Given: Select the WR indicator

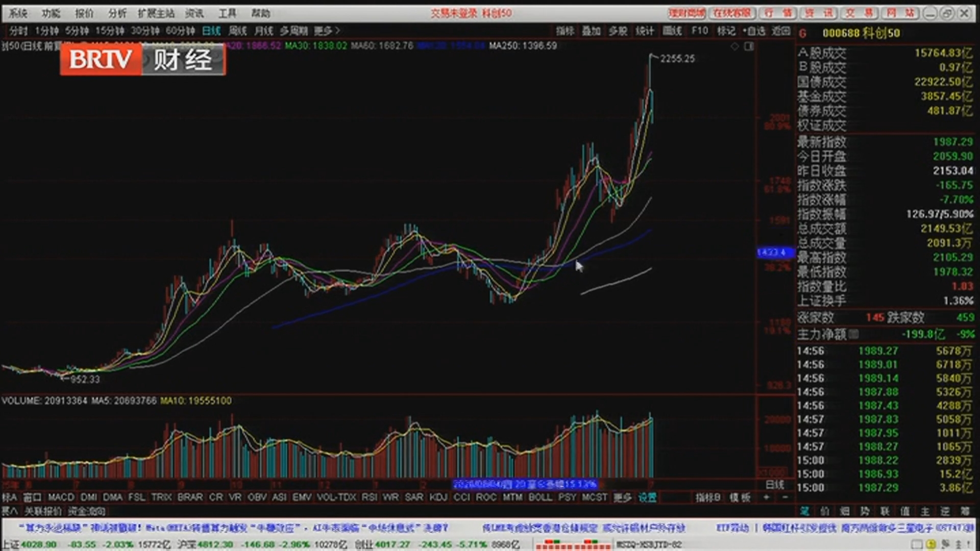Looking at the screenshot, I should pyautogui.click(x=390, y=497).
